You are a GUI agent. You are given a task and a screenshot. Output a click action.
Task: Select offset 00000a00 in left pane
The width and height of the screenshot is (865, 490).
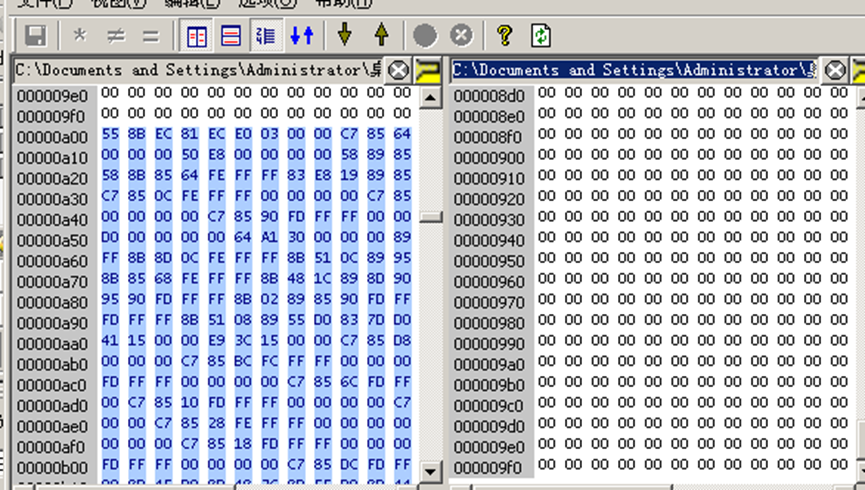(x=52, y=137)
